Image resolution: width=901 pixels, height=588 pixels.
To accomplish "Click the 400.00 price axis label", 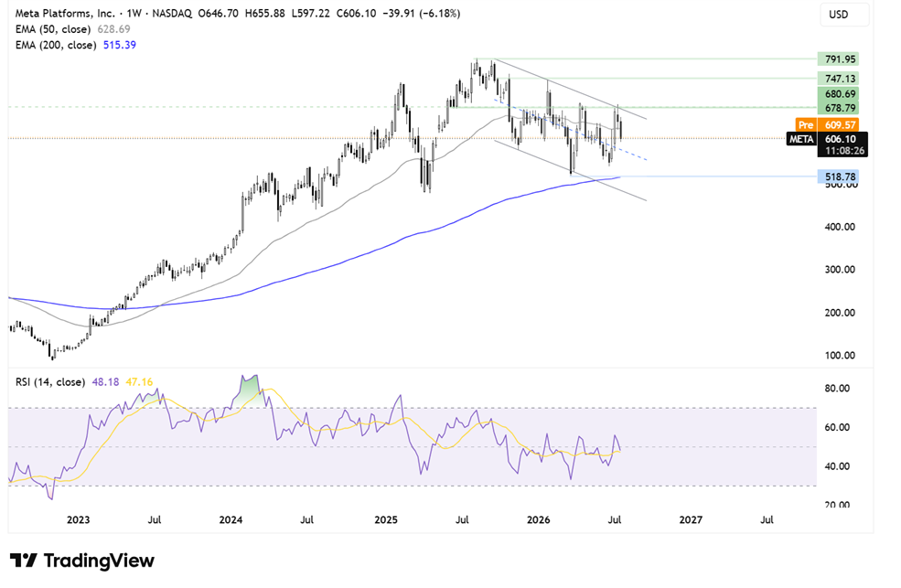I will 840,227.
